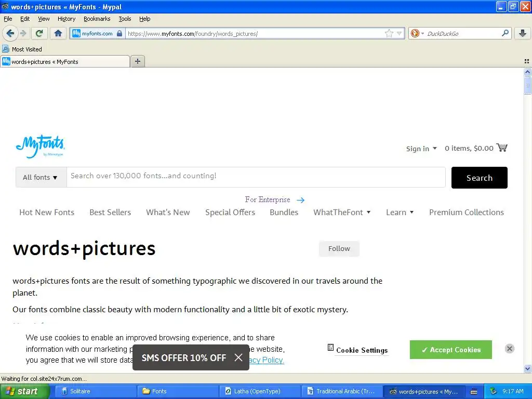Click the SMS OFFER 10% OFF banner
Image resolution: width=532 pixels, height=399 pixels.
pyautogui.click(x=183, y=357)
